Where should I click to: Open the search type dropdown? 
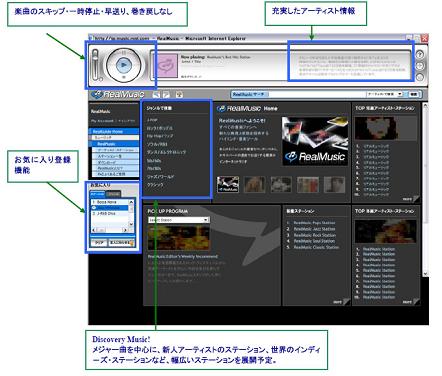click(x=385, y=94)
